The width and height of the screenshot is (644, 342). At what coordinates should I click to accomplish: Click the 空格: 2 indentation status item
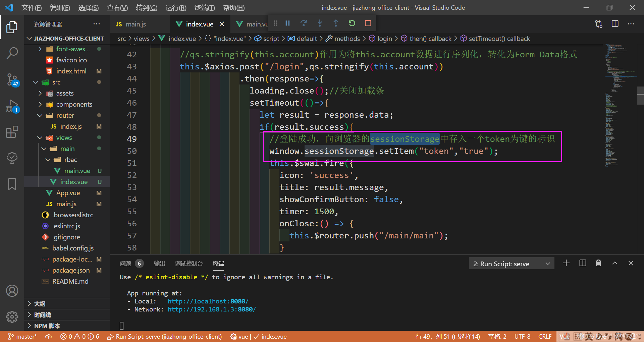click(497, 336)
